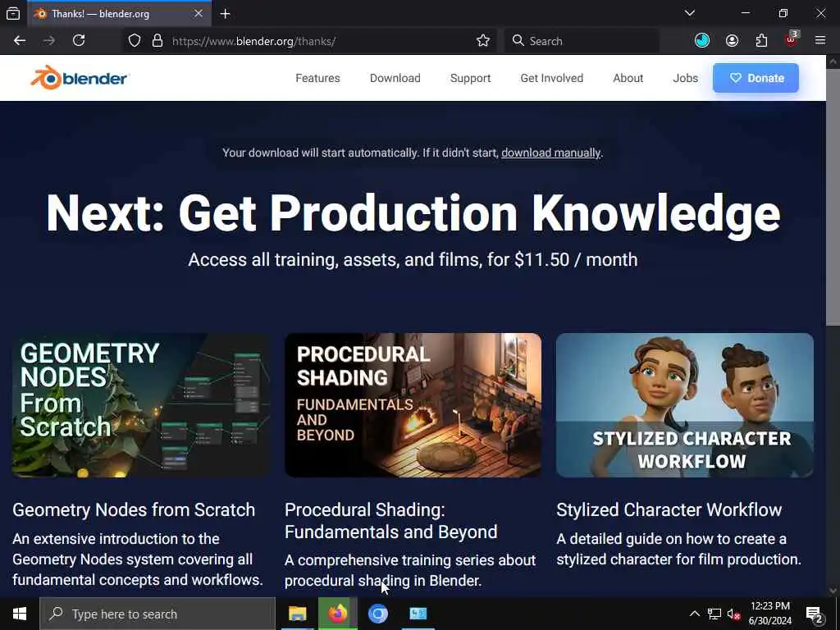Click the scrollbar down arrow
840x630 pixels.
(x=833, y=591)
